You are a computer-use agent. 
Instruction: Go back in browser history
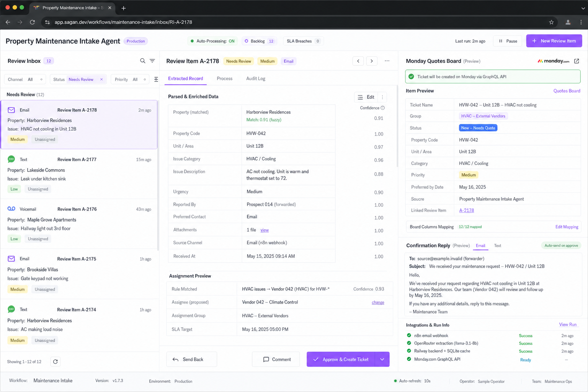point(8,22)
